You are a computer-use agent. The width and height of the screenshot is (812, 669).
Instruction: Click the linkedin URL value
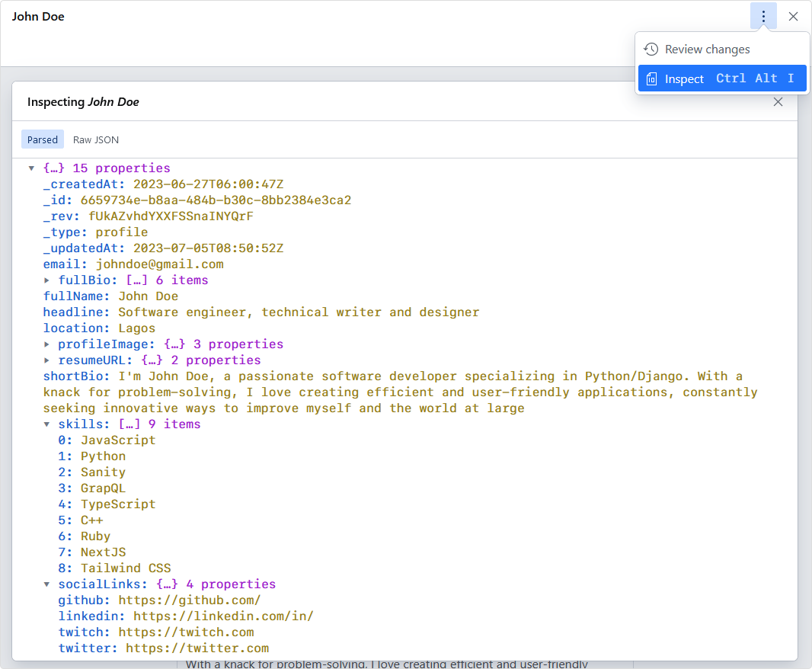pos(223,616)
